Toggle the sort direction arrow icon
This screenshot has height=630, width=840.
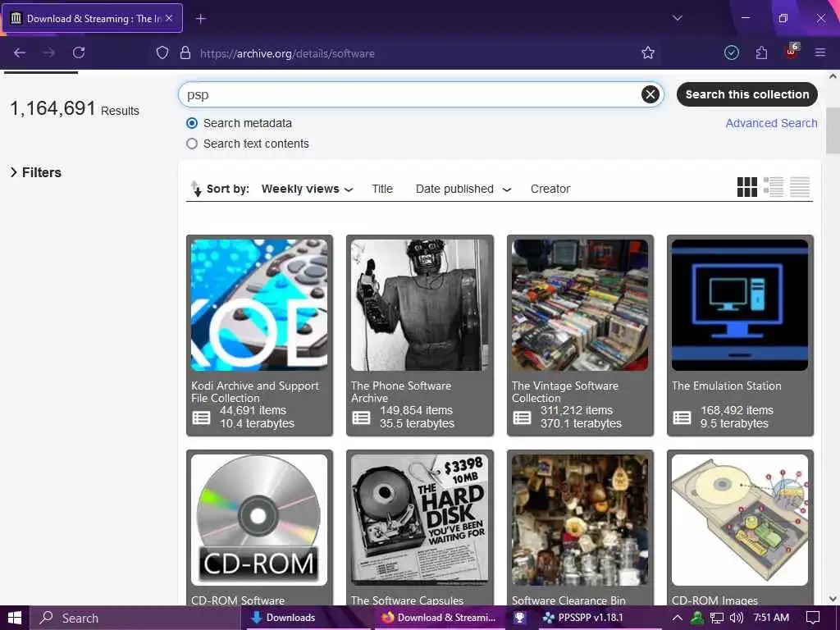pyautogui.click(x=196, y=189)
